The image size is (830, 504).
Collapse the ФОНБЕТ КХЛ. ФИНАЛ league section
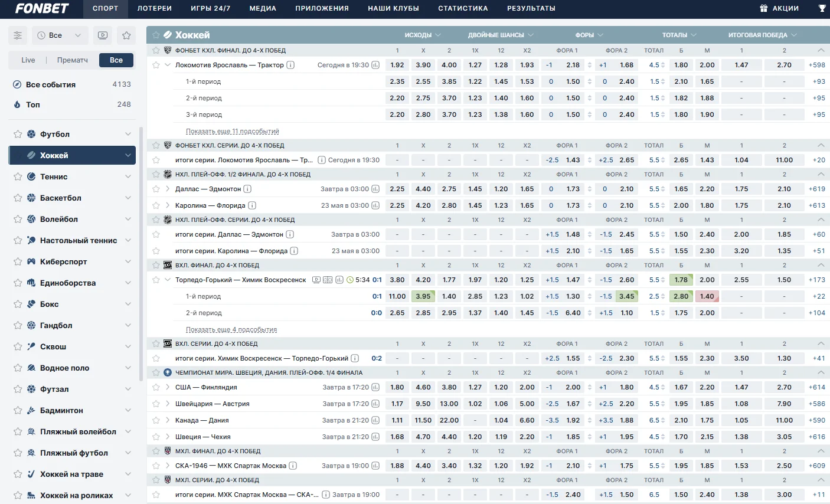click(821, 51)
